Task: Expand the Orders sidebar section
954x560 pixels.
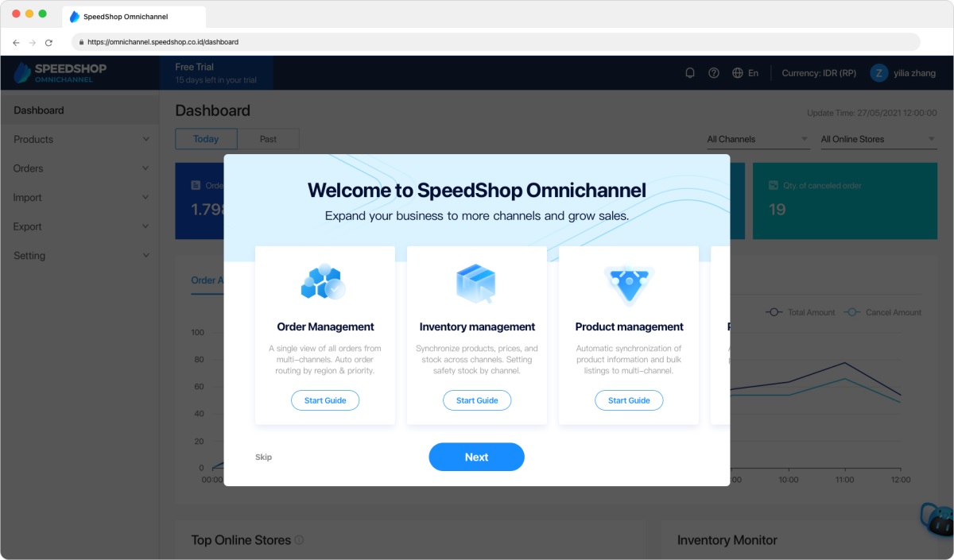Action: [x=79, y=168]
